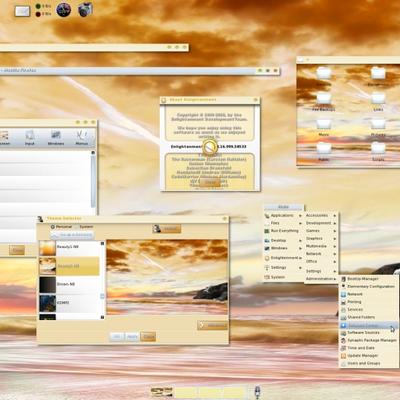Image resolution: width=400 pixels, height=400 pixels.
Task: Launch BootUp Manager from Administration menu
Action: 369,279
